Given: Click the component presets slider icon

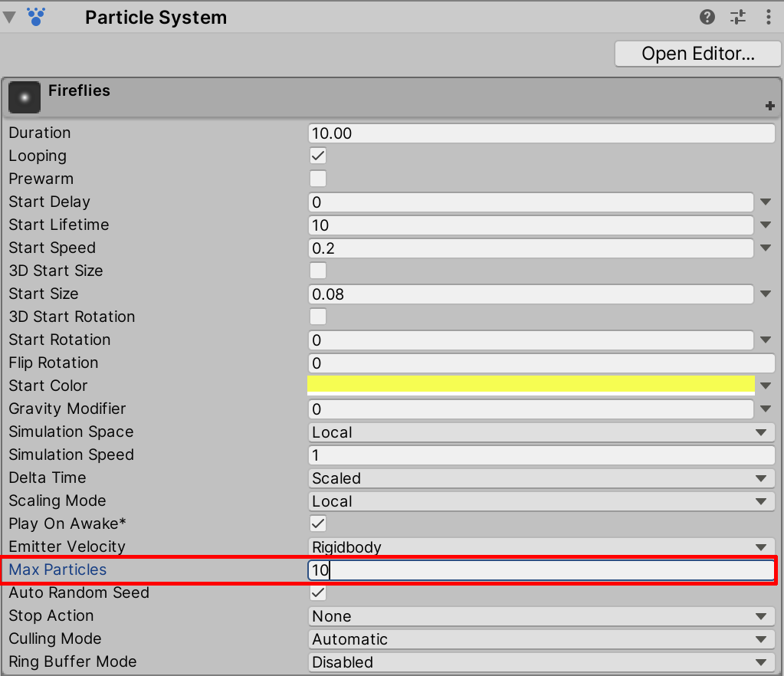Looking at the screenshot, I should (x=738, y=17).
